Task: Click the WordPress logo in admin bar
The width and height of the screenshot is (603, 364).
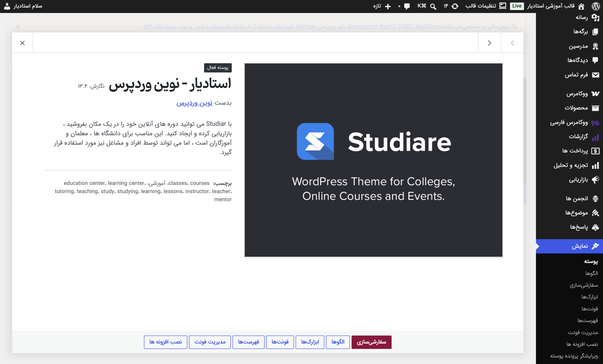Action: [x=596, y=6]
